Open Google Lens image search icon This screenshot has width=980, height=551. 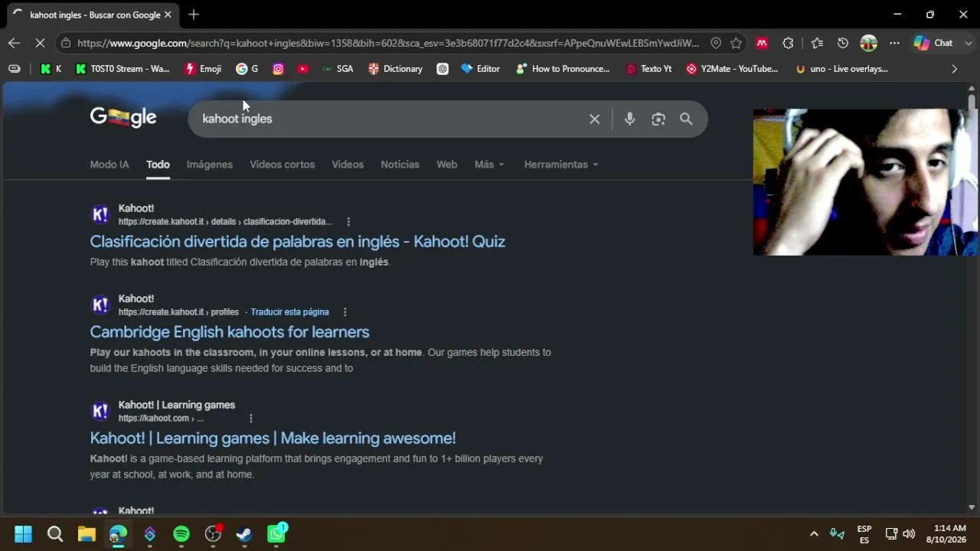pyautogui.click(x=658, y=119)
